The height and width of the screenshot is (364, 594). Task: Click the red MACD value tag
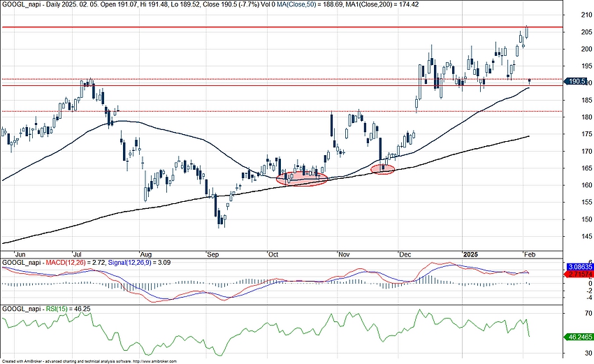pyautogui.click(x=578, y=275)
